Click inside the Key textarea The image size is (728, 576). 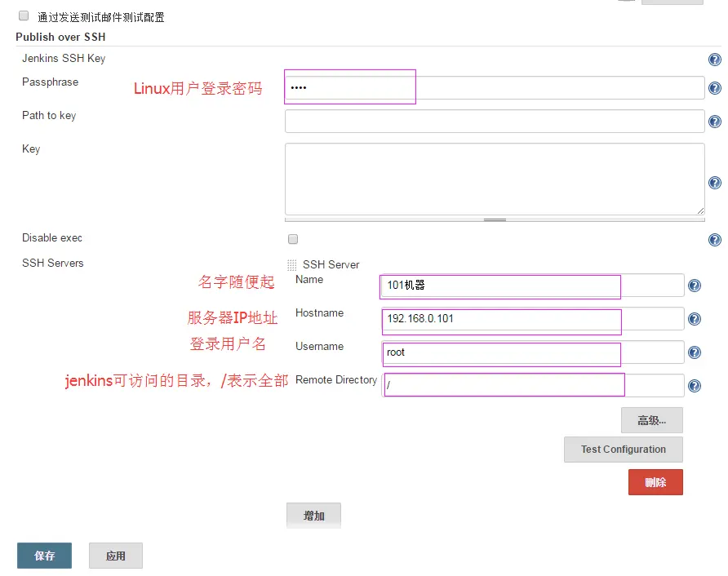[495, 179]
